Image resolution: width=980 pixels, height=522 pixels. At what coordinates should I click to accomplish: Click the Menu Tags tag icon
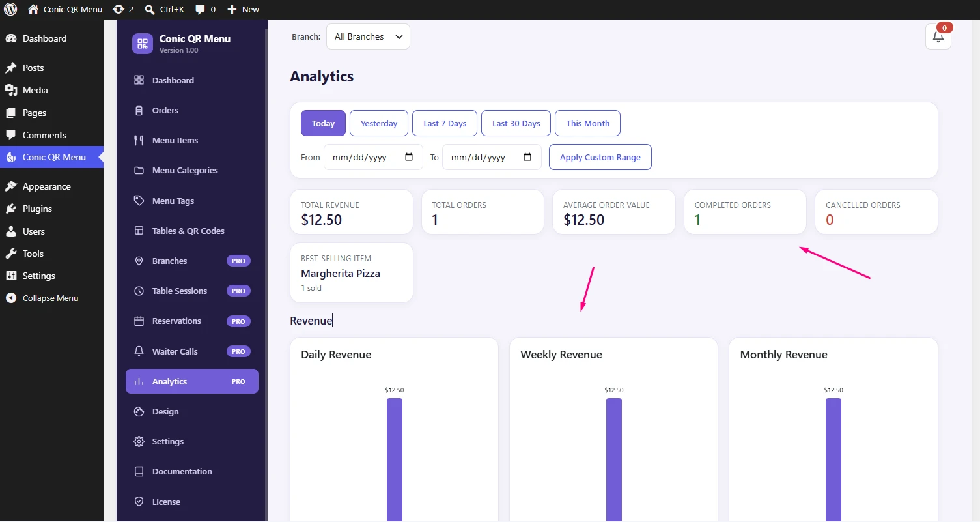pos(139,201)
